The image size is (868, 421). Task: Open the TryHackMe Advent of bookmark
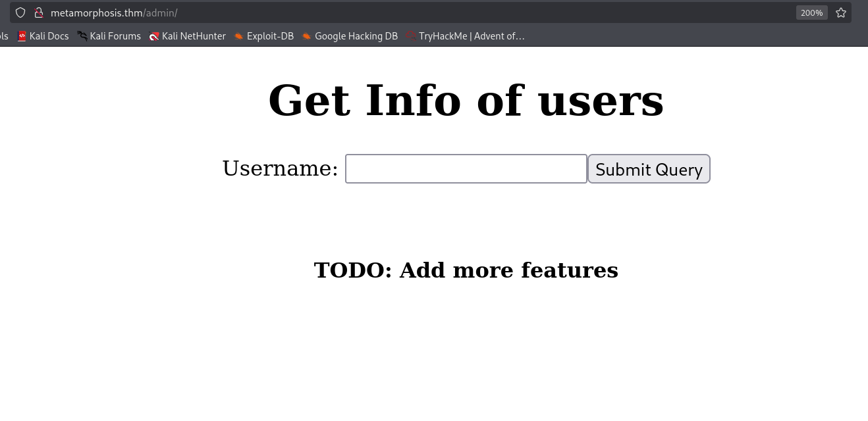point(474,36)
